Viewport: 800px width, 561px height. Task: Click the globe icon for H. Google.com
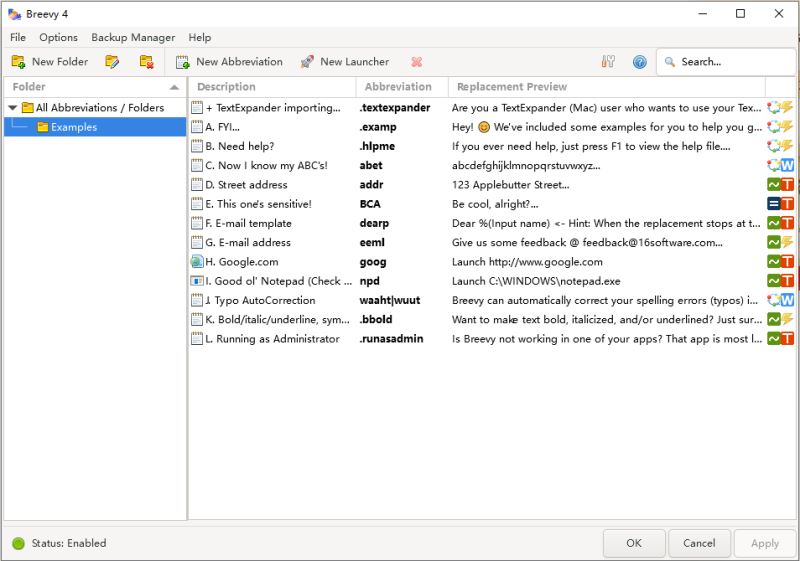(x=196, y=262)
